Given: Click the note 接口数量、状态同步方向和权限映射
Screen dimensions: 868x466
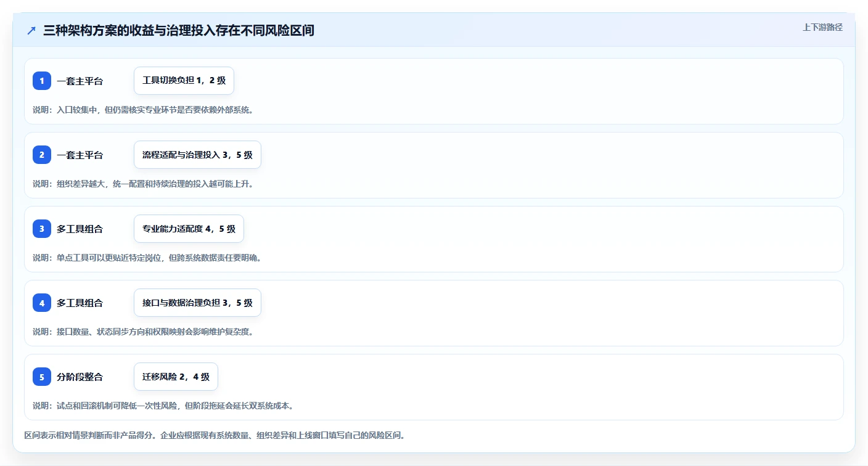Looking at the screenshot, I should point(143,332).
